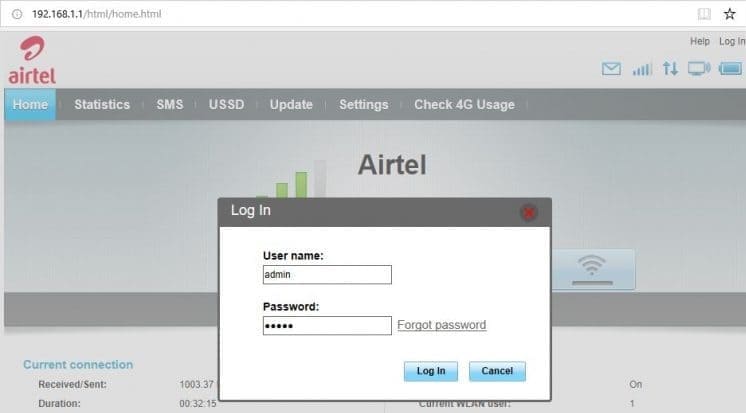Open the SMS envelope icon
The height and width of the screenshot is (413, 746).
pyautogui.click(x=611, y=69)
